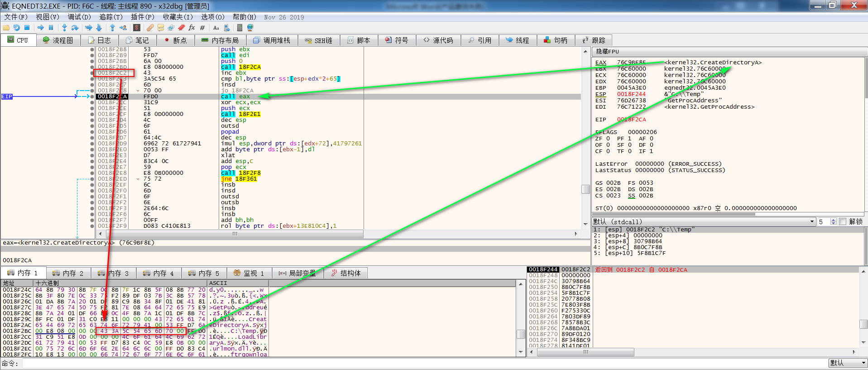This screenshot has height=370, width=868.
Task: Open the calculator icon
Action: coord(240,28)
